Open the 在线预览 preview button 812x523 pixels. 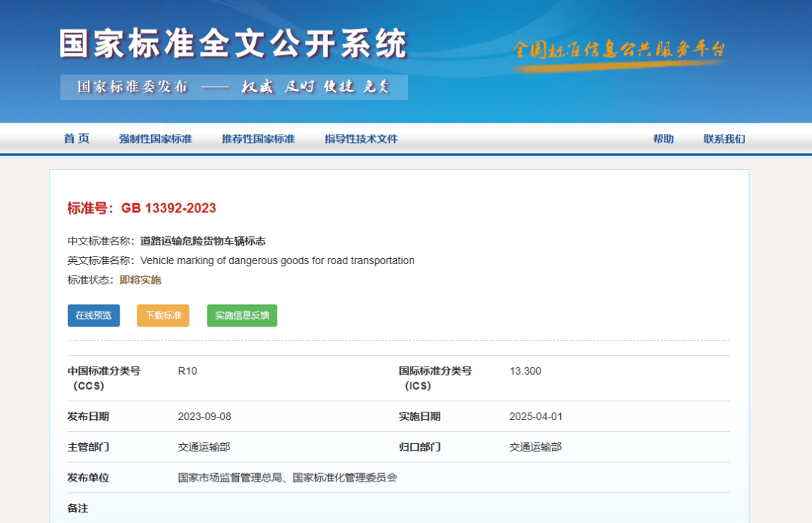pos(93,315)
